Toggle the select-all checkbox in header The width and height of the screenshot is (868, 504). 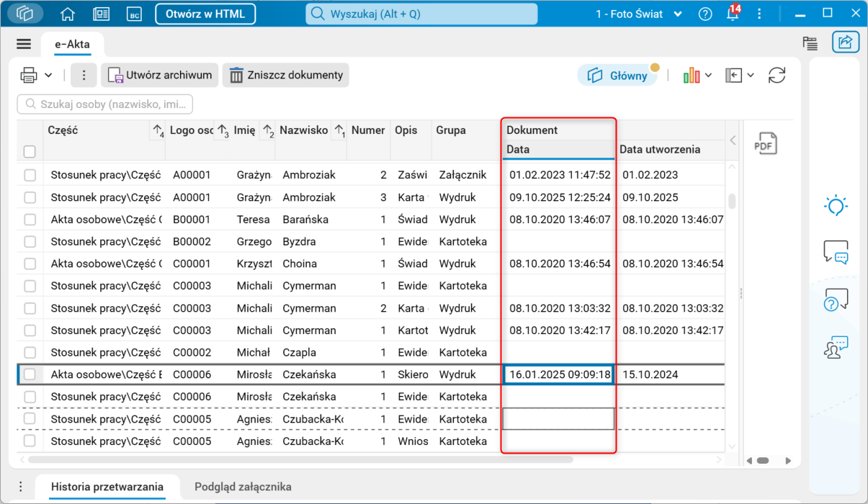click(x=30, y=151)
